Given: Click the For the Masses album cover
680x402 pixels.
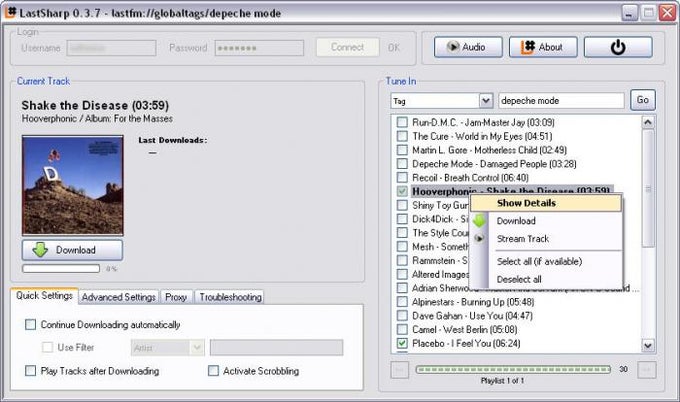Looking at the screenshot, I should click(x=73, y=185).
